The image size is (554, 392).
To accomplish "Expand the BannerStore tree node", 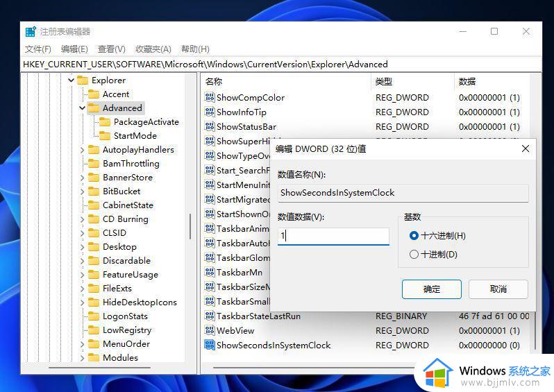I will [83, 178].
